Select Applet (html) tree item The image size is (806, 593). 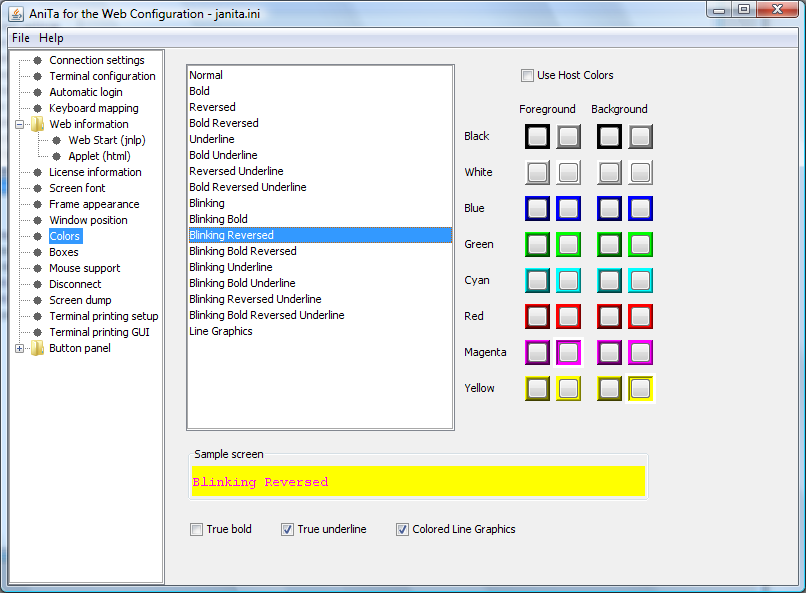click(99, 156)
